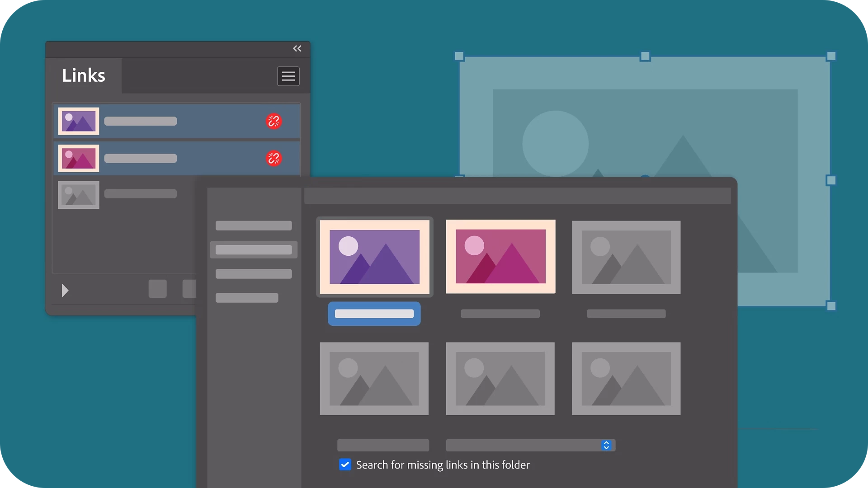This screenshot has width=868, height=488.
Task: Expand the link info disclosure triangle
Action: coord(65,290)
